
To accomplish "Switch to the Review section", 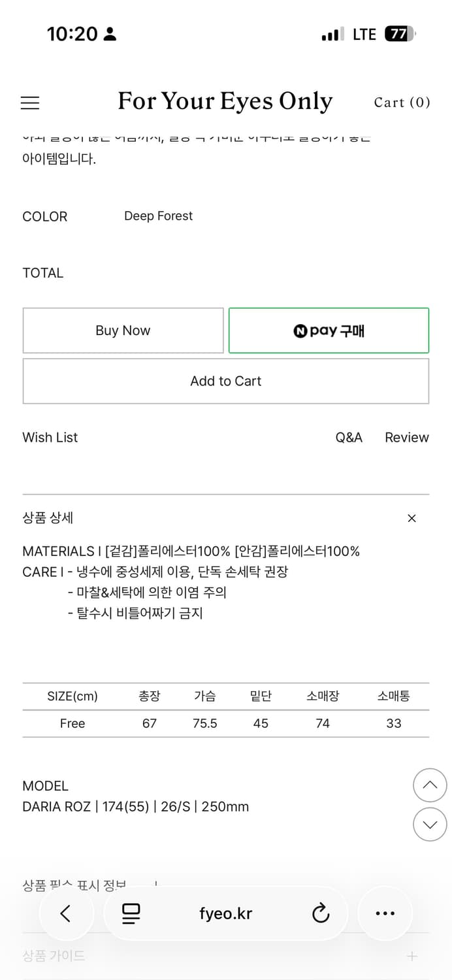I will point(406,438).
